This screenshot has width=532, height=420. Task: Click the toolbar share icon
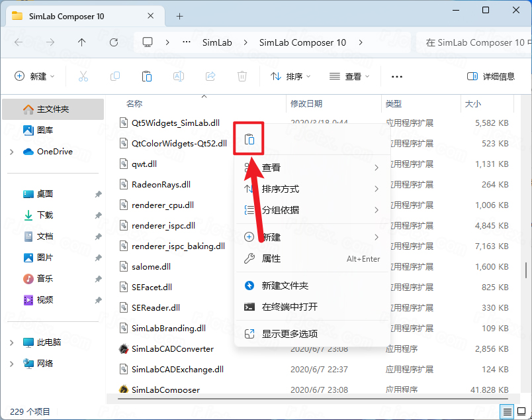tap(210, 76)
